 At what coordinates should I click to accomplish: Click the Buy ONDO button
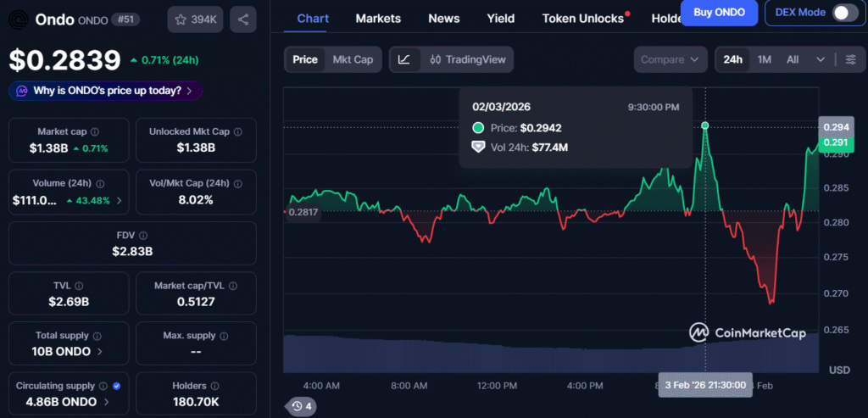(719, 12)
